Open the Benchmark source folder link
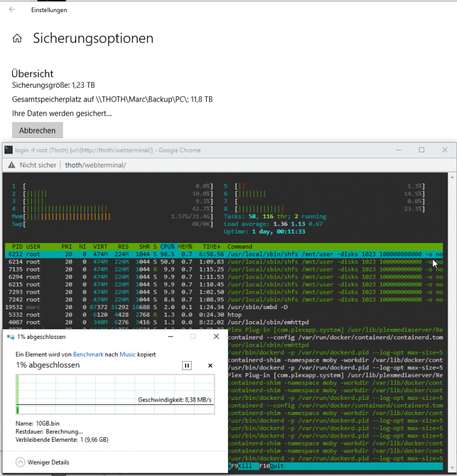 coord(88,354)
